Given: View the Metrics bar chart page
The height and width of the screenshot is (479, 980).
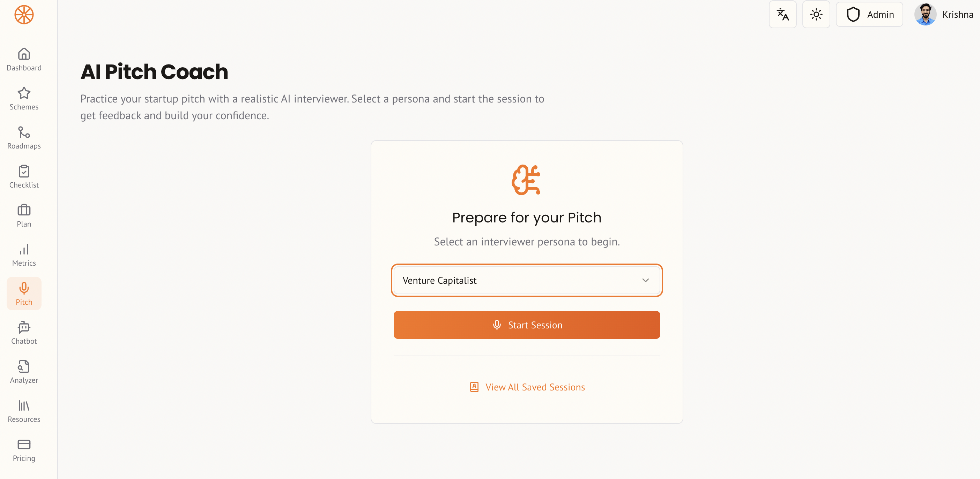Looking at the screenshot, I should click(x=24, y=255).
